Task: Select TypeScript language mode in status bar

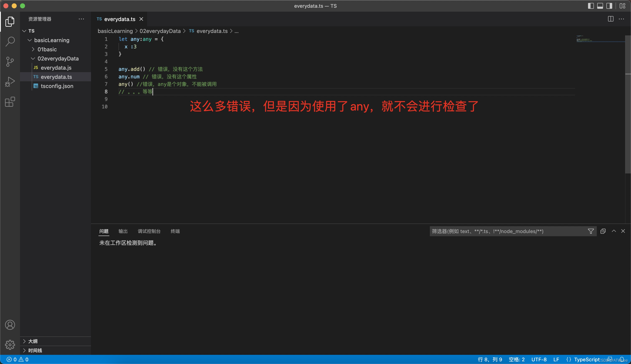Action: point(587,359)
